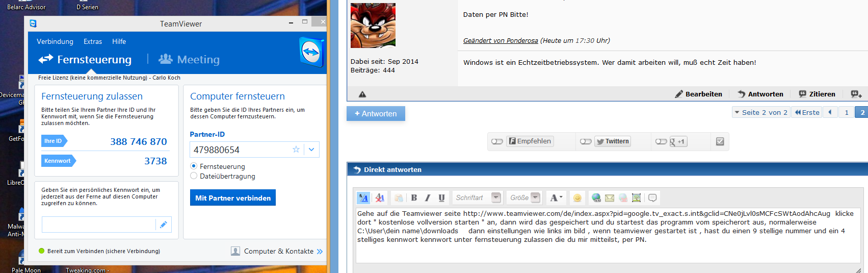
Task: Open Verbindung menu in TeamViewer
Action: [x=55, y=41]
